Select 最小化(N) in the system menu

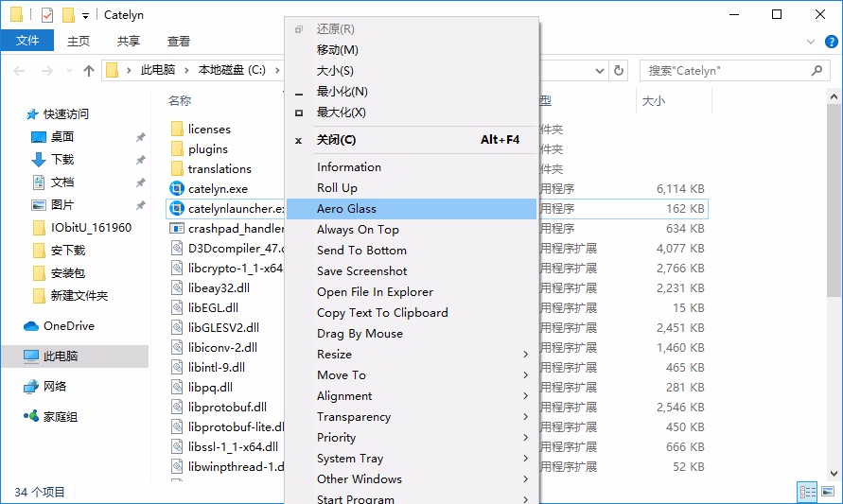coord(412,92)
